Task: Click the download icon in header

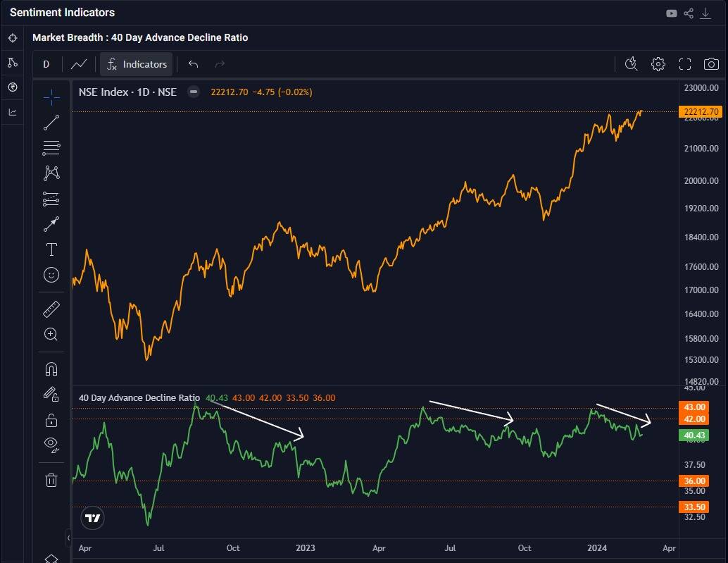Action: coord(706,13)
